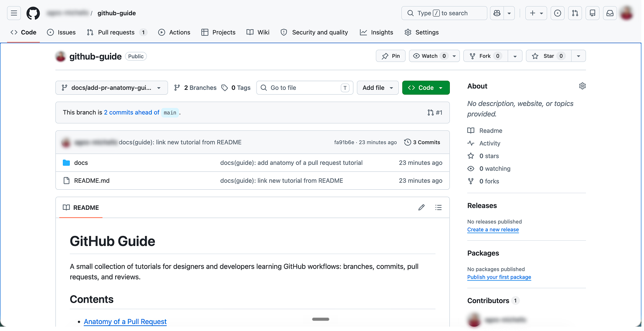
Task: Click the Contributors heading
Action: (x=488, y=300)
